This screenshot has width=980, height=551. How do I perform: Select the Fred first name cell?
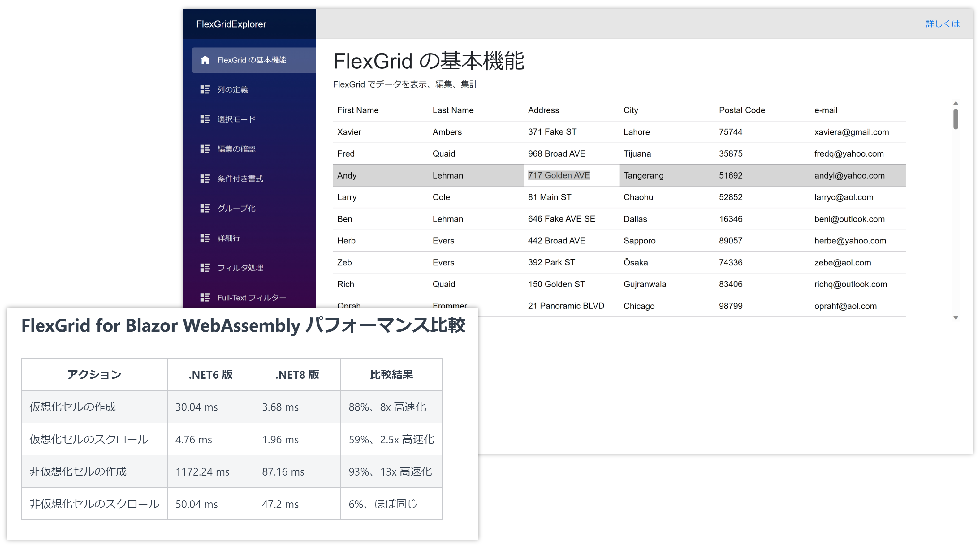380,154
